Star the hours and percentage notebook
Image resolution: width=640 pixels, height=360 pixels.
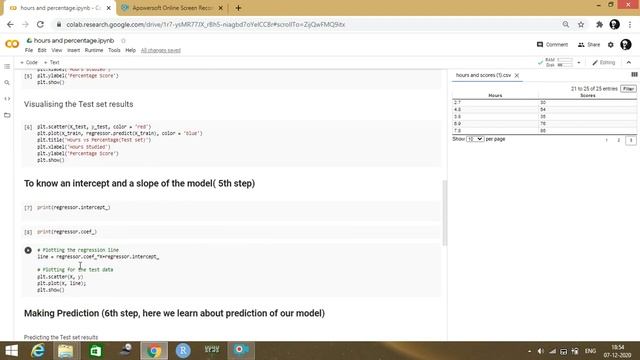pyautogui.click(x=123, y=40)
